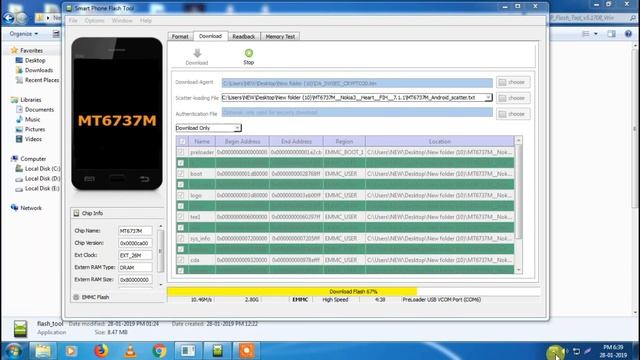Screen dimensions: 640x360
Task: Click the Explorer help question-mark icon
Action: pyautogui.click(x=628, y=34)
